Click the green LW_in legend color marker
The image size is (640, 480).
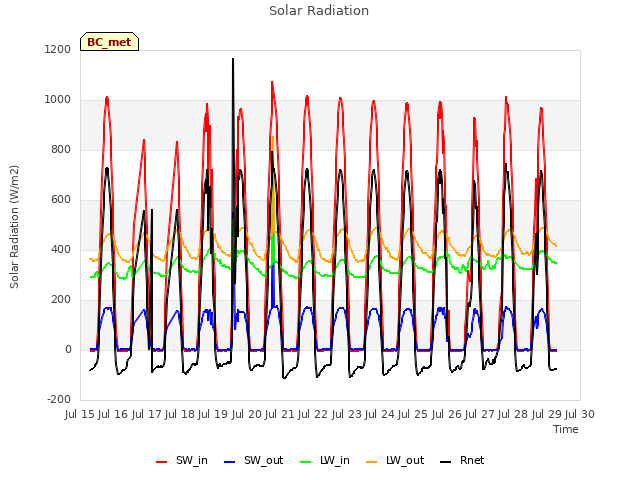[x=306, y=462]
